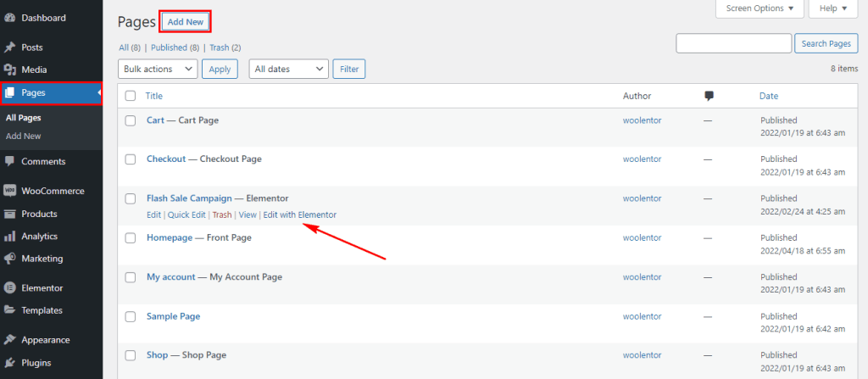Click the Marketing megaphone icon

10,259
